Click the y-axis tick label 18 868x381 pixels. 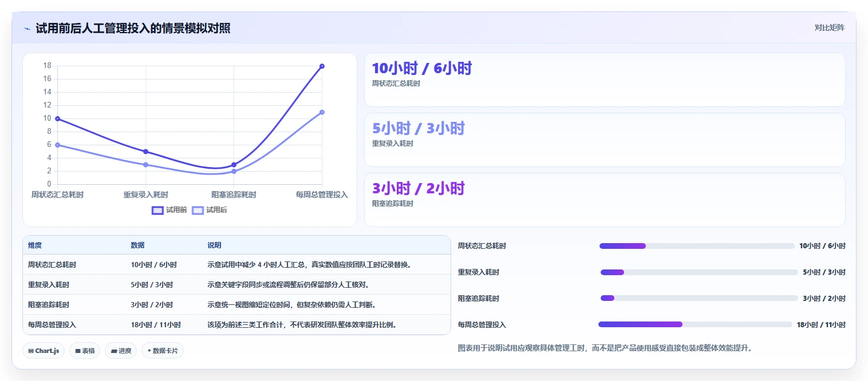click(48, 66)
